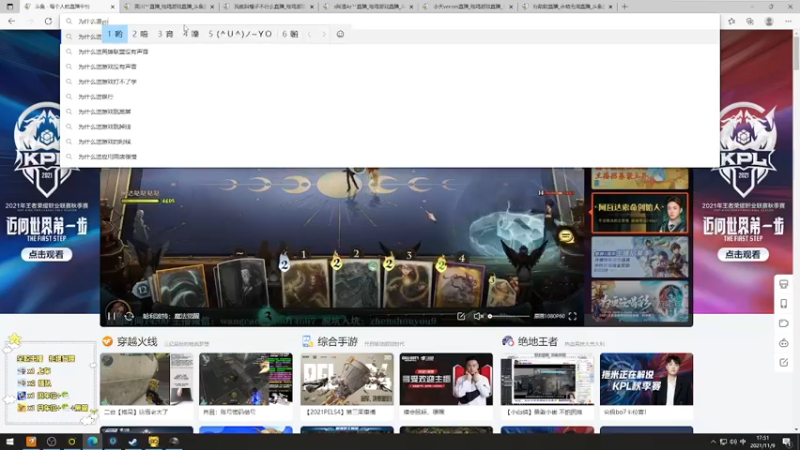Choose IME candidate 3 育
Image resolution: width=800 pixels, height=450 pixels.
coord(165,34)
